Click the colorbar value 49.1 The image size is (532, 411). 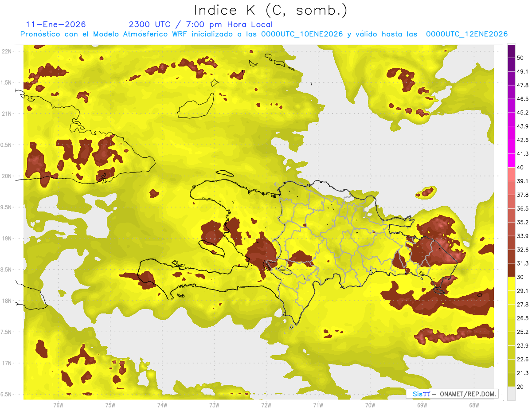tap(523, 71)
